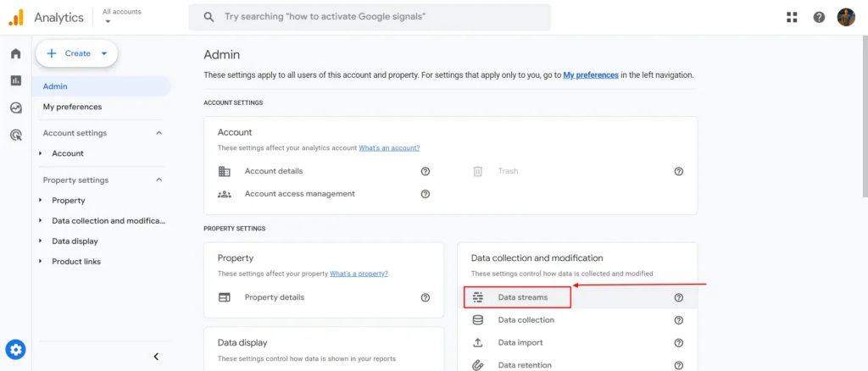Open the Help question mark in header
The height and width of the screenshot is (371, 868).
[x=819, y=17]
